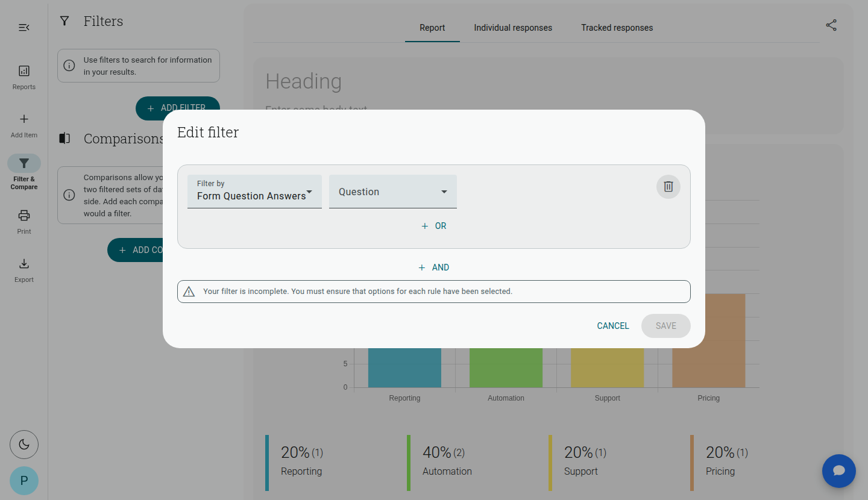Open the Print option
The image size is (868, 500).
click(24, 222)
